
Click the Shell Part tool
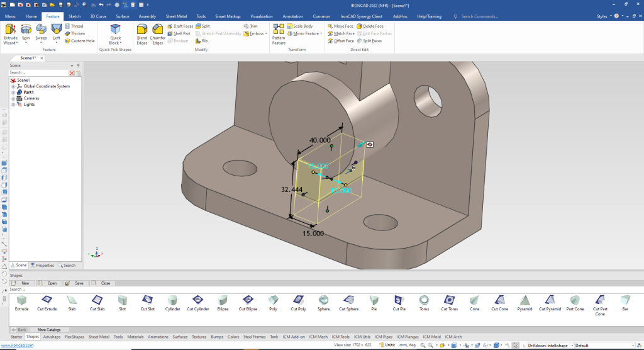179,33
